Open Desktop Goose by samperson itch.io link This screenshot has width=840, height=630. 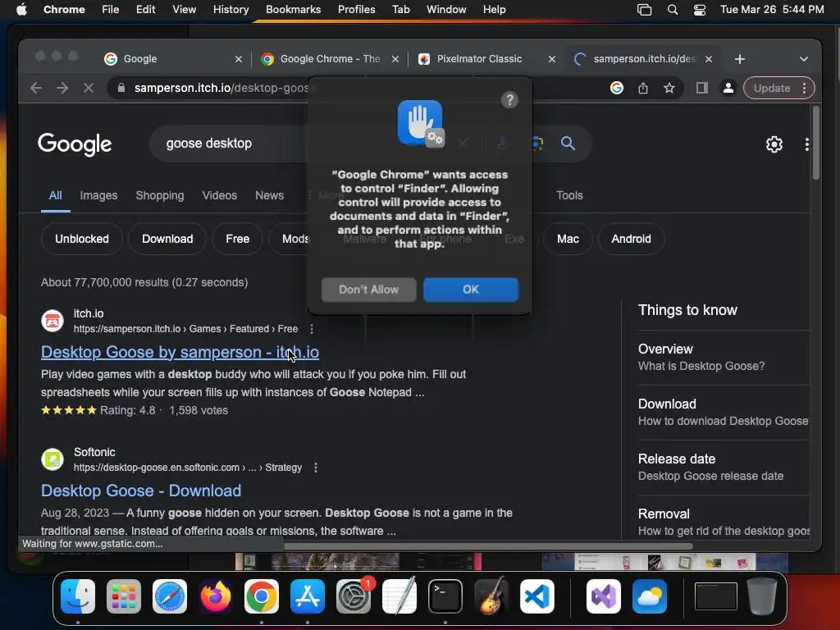tap(180, 352)
